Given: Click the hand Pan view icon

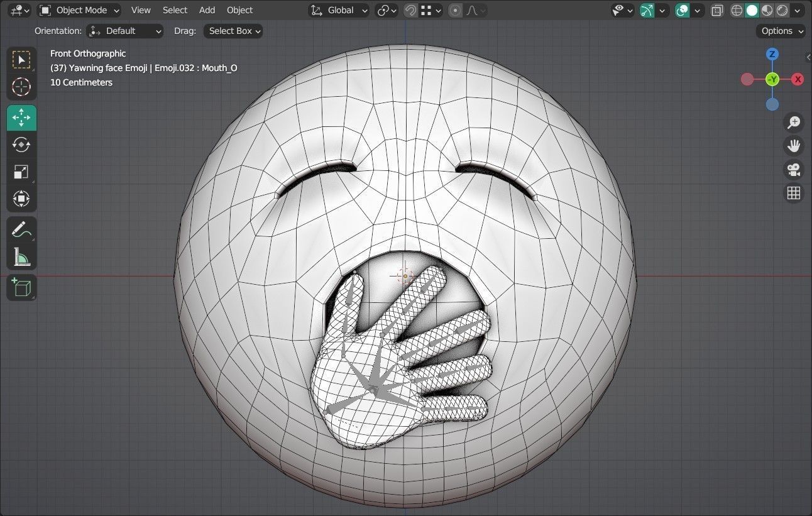Looking at the screenshot, I should (794, 146).
